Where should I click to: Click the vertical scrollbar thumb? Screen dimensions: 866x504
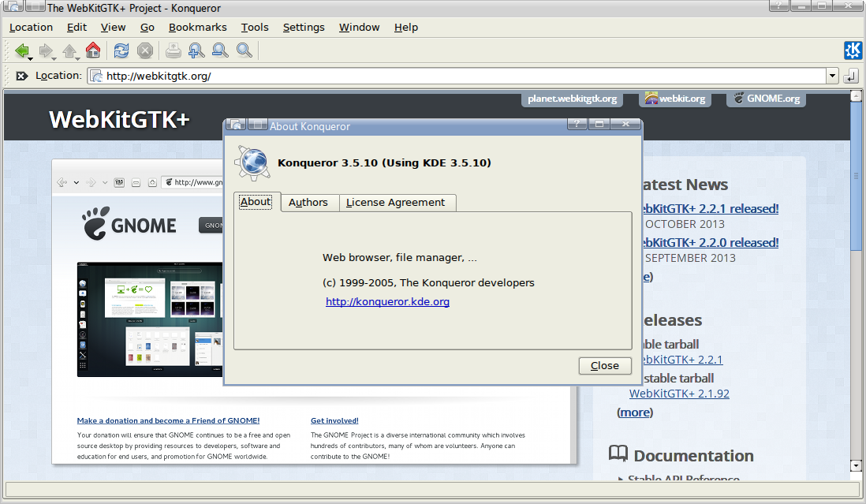[x=856, y=177]
